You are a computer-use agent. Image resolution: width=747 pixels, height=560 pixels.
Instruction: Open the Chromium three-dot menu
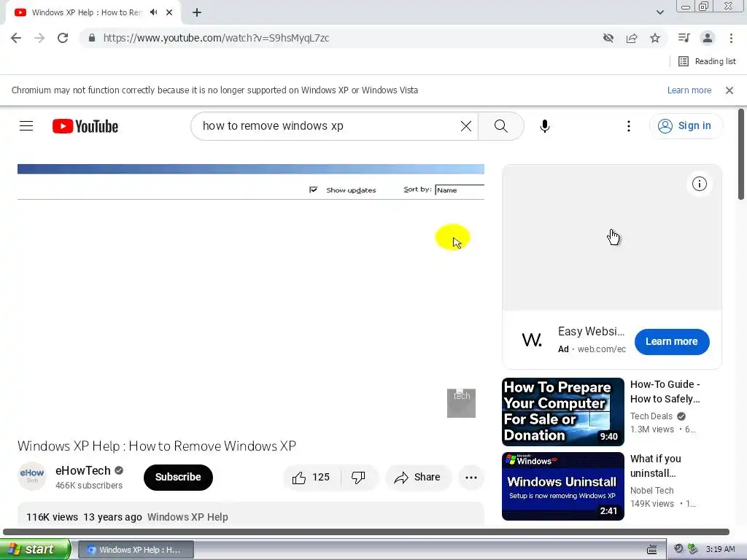point(731,38)
